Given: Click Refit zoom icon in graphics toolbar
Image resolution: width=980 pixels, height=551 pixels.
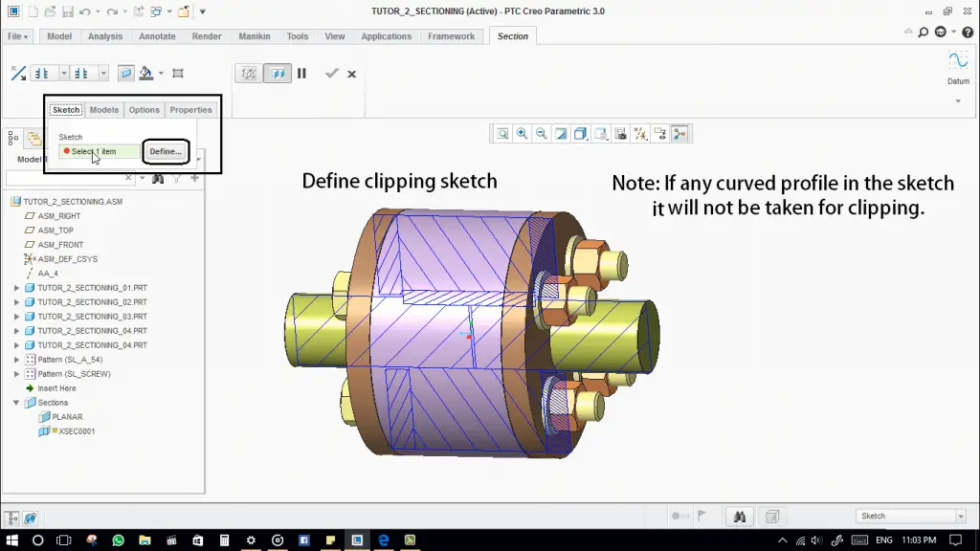Looking at the screenshot, I should click(x=502, y=134).
